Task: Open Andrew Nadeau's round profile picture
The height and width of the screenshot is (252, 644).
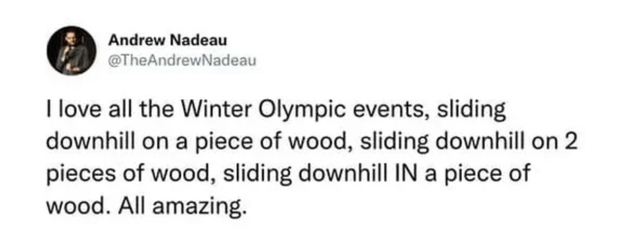Action: tap(71, 51)
